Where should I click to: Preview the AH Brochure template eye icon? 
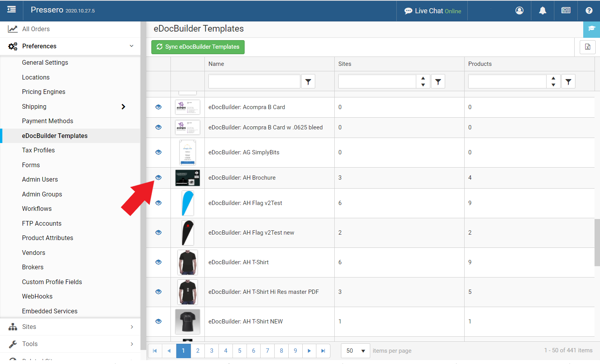[158, 177]
